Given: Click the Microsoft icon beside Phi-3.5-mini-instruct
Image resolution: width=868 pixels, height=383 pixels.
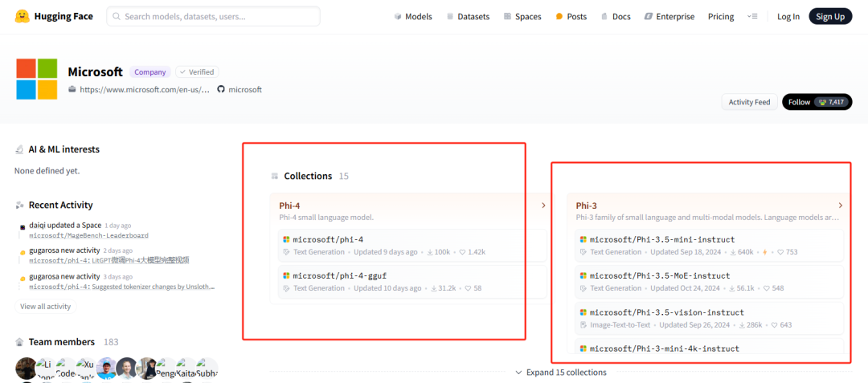Looking at the screenshot, I should click(583, 240).
